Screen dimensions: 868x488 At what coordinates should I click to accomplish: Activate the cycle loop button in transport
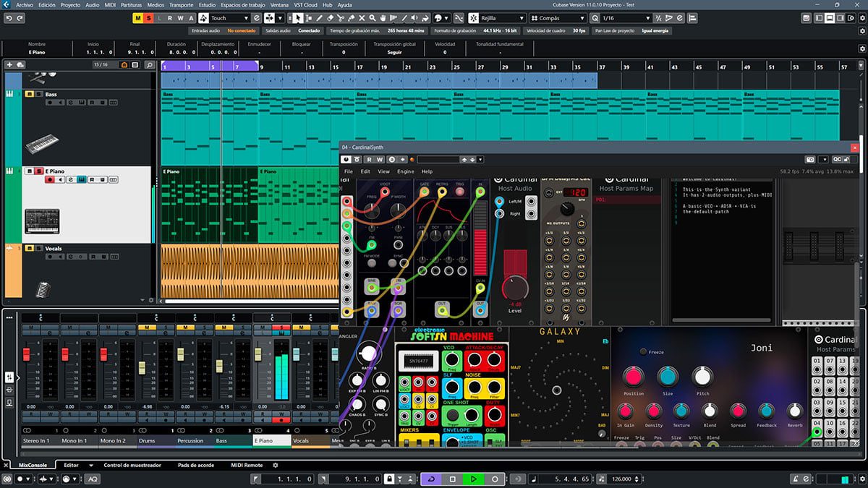(432, 479)
